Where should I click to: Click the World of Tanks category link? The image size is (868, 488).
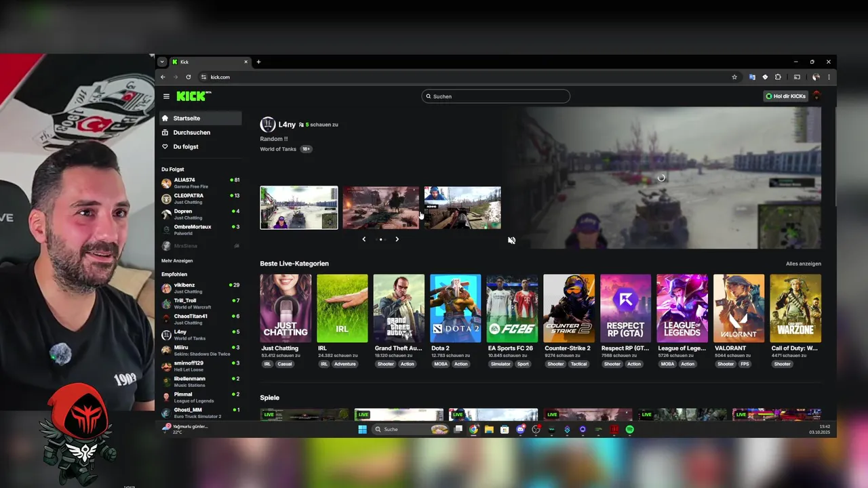278,148
